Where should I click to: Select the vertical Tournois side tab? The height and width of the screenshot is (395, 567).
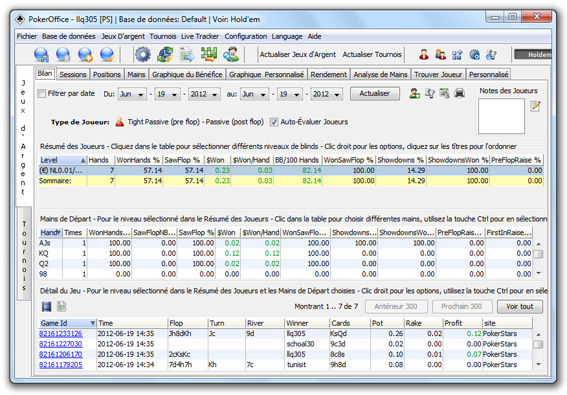point(24,255)
